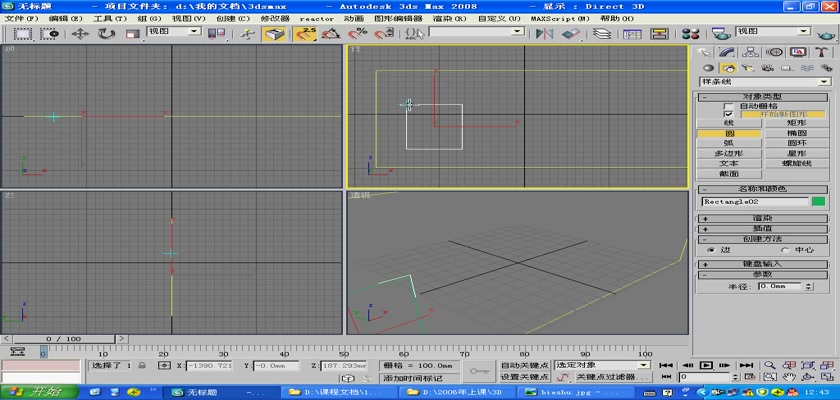Open the named selection sets dropdown
Viewport: 840px width, 400px height.
(476, 32)
